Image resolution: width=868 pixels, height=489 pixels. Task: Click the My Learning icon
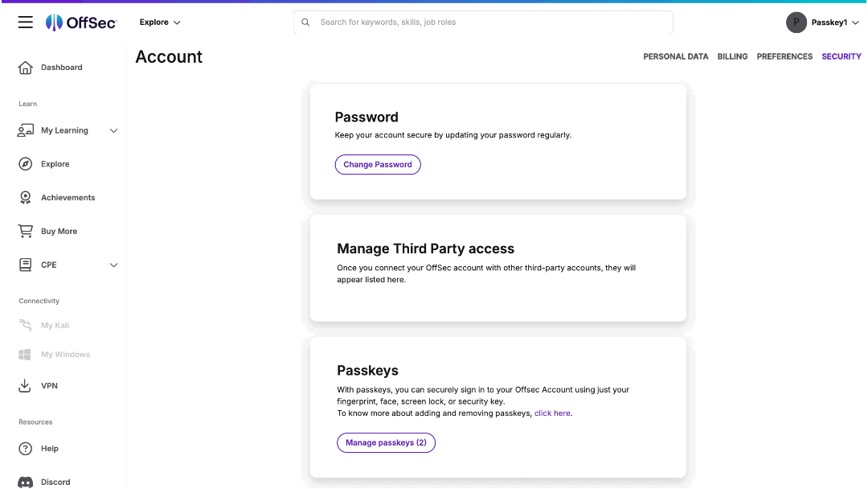26,131
